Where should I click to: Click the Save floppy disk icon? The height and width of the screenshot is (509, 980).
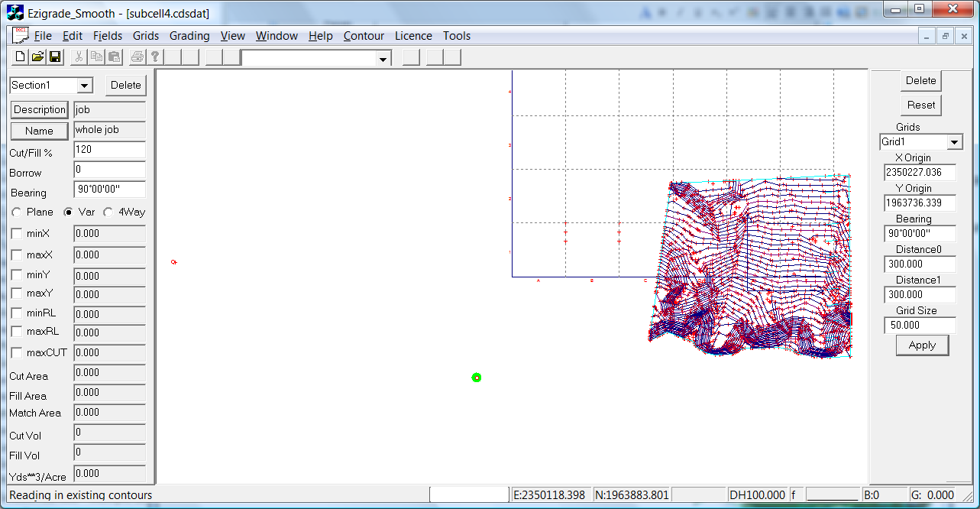pos(55,57)
